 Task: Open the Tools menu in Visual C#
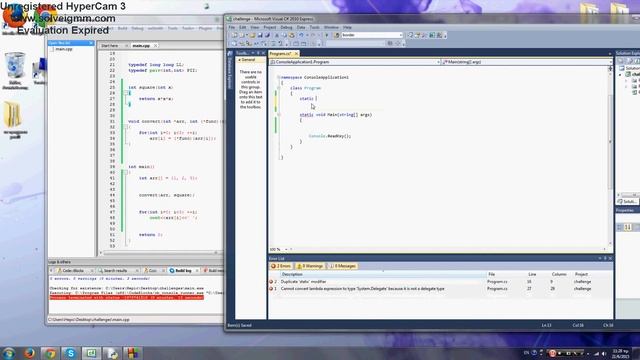[x=314, y=27]
